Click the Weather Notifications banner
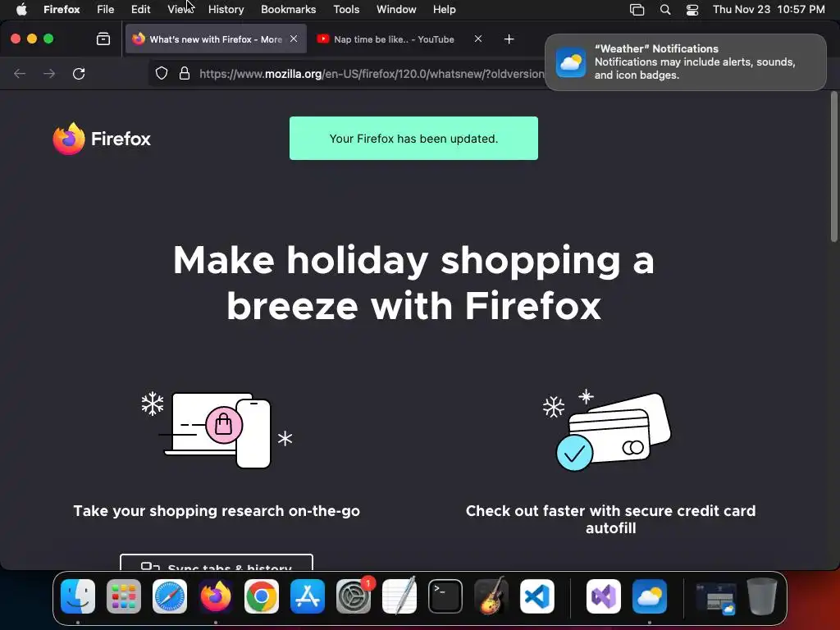This screenshot has width=840, height=630. click(685, 62)
